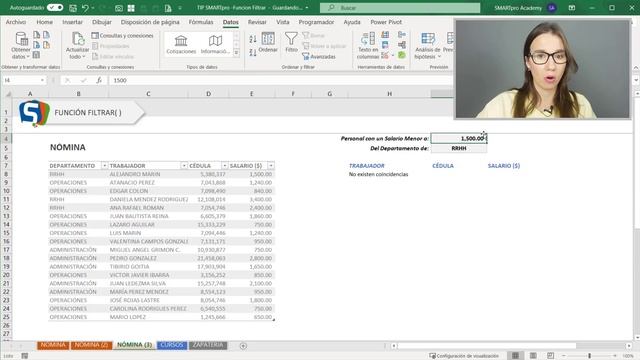Switch to the CURSOS sheet tab
Viewport: 640px width, 360px height.
[x=171, y=345]
